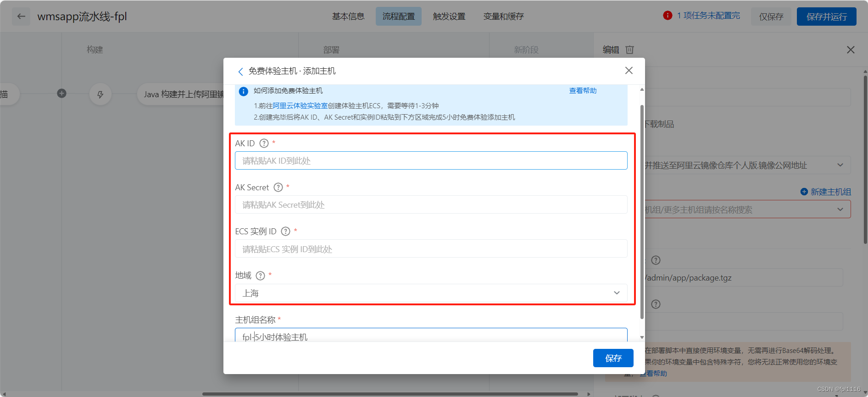Screen dimensions: 868x397
Task: Click 1 项任务未配置完 notice
Action: click(708, 16)
